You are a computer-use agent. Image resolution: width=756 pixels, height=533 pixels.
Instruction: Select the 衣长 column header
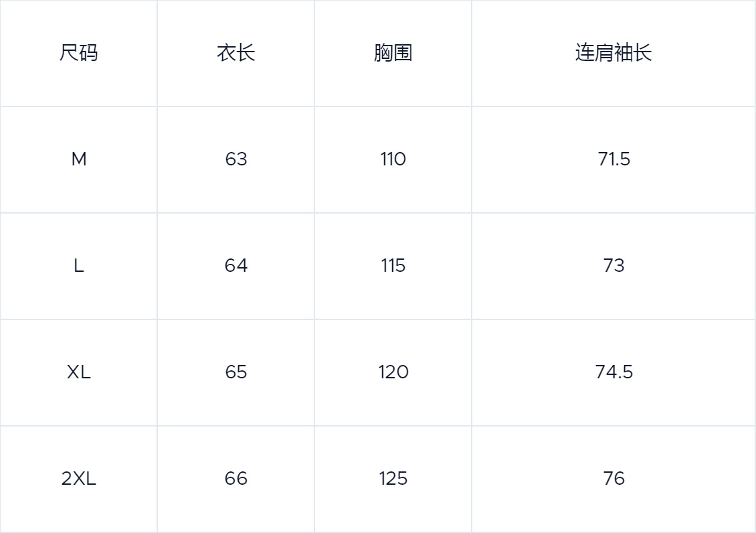click(x=235, y=53)
